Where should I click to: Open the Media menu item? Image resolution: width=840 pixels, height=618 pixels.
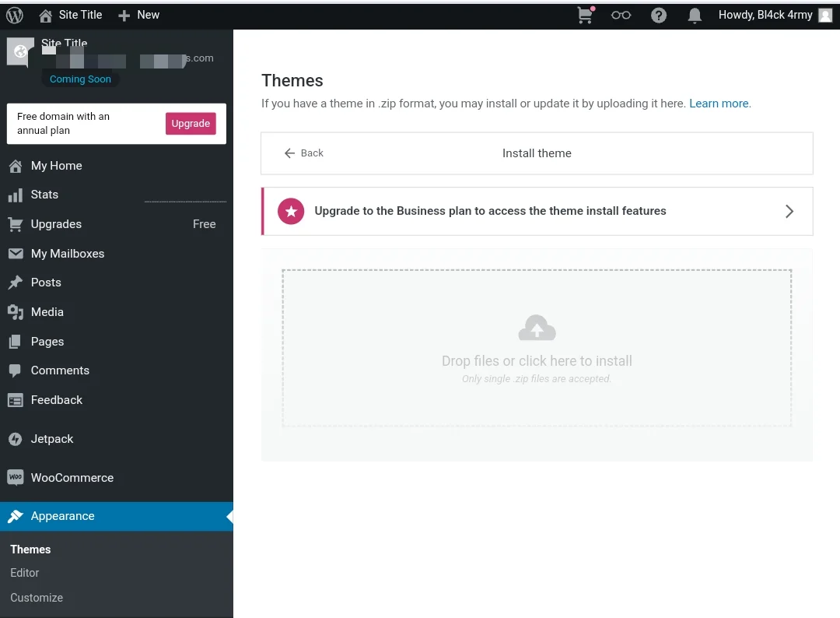(116, 312)
